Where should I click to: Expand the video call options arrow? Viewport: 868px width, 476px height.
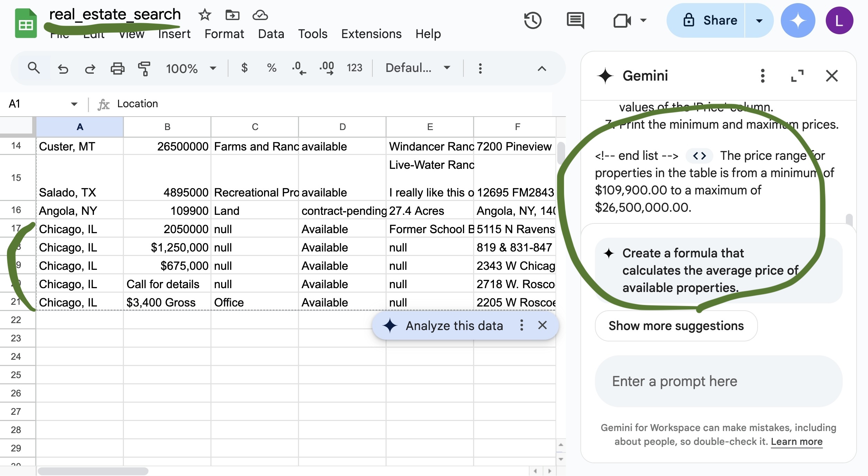coord(643,20)
